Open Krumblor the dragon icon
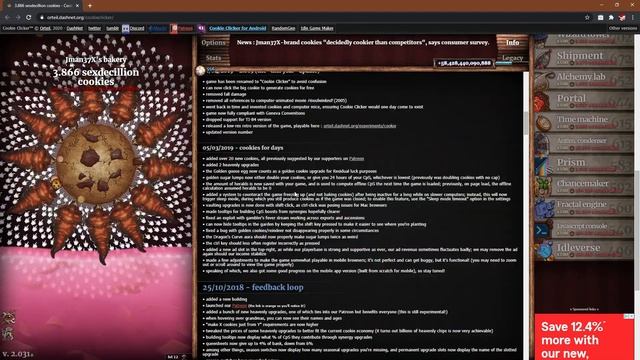Viewport: 640px width, 360px height. coord(9,318)
